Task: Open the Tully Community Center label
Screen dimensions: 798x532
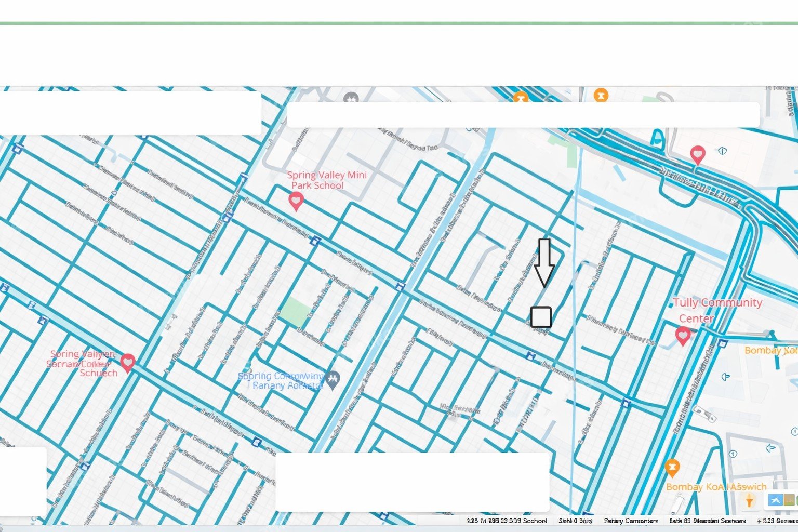Action: coord(716,310)
